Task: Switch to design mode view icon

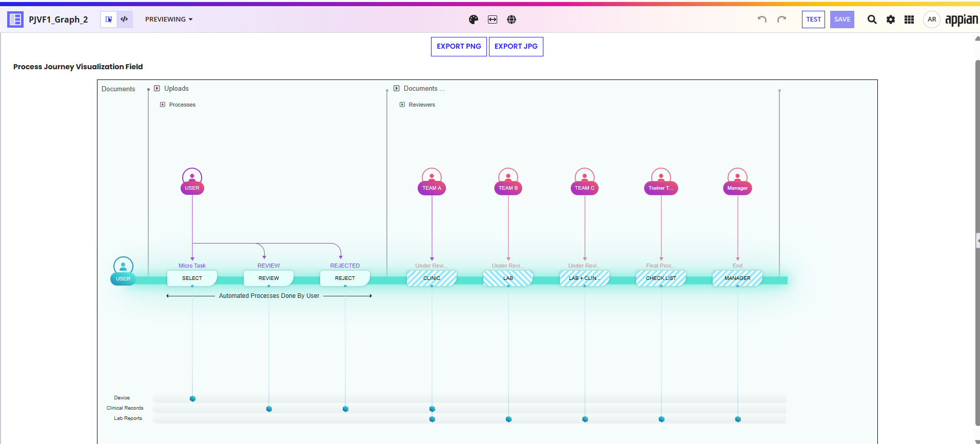Action: pyautogui.click(x=109, y=19)
